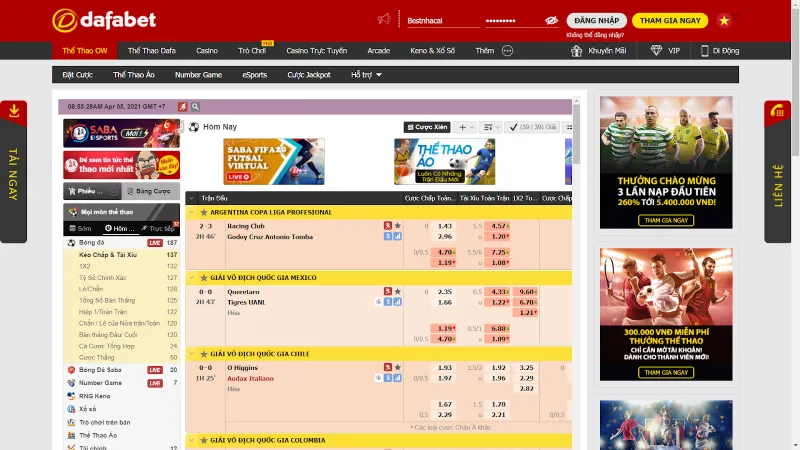
Task: Switch to Thể Thao OW tab
Action: point(85,51)
